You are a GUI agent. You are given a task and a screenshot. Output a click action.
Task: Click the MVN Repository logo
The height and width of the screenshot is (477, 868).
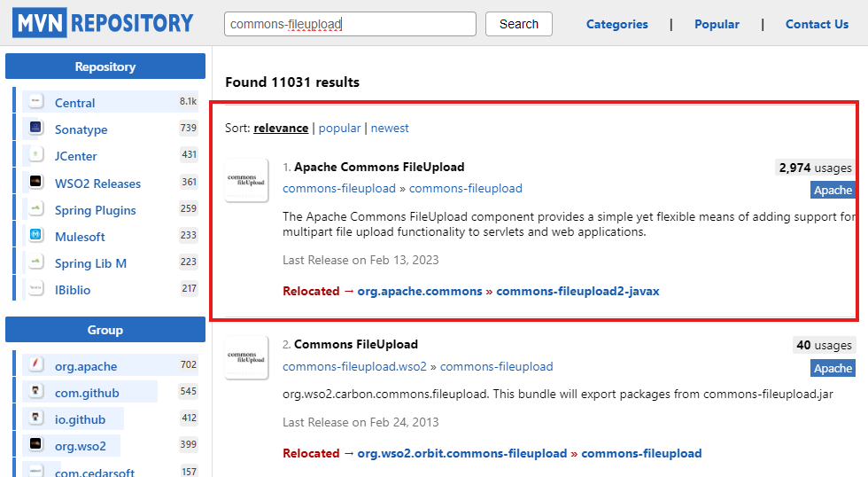point(103,23)
